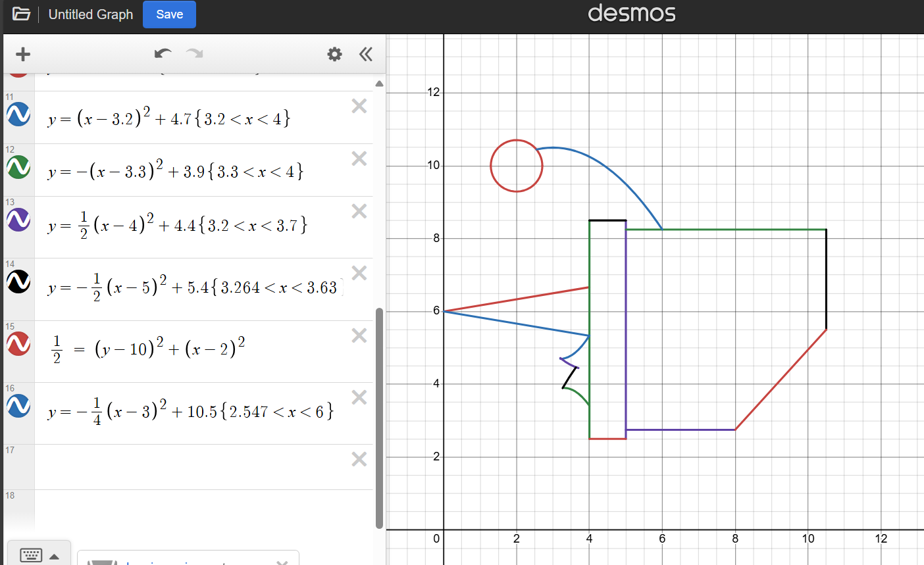Toggle visibility of expression 13 purple curve

pyautogui.click(x=18, y=220)
